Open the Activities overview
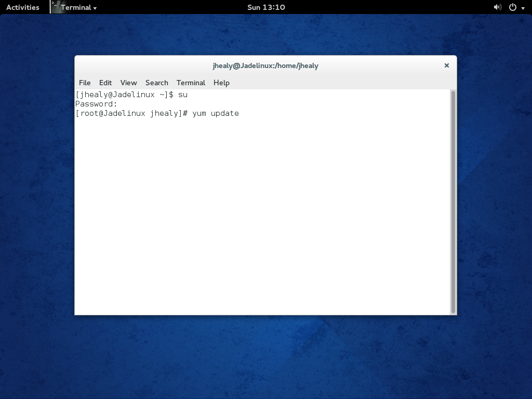Screen dimensions: 532x399 [x=23, y=7]
